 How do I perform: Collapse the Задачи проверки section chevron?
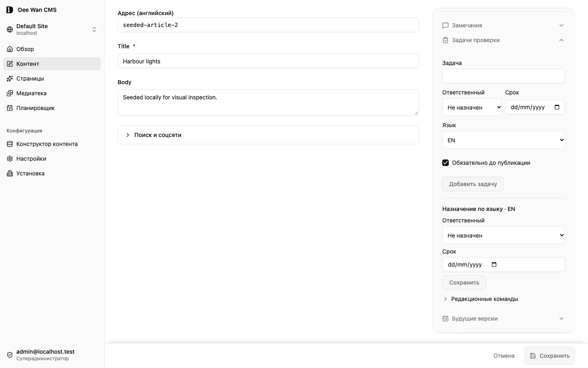(x=561, y=40)
